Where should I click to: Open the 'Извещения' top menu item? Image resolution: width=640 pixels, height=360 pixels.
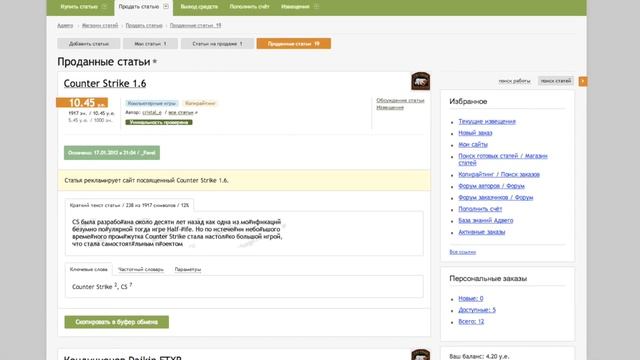(295, 7)
